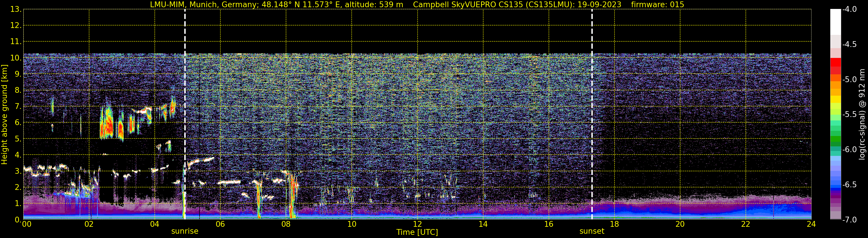Click the '24' time axis tick label
Screen dimensions: 868x238
(x=811, y=224)
